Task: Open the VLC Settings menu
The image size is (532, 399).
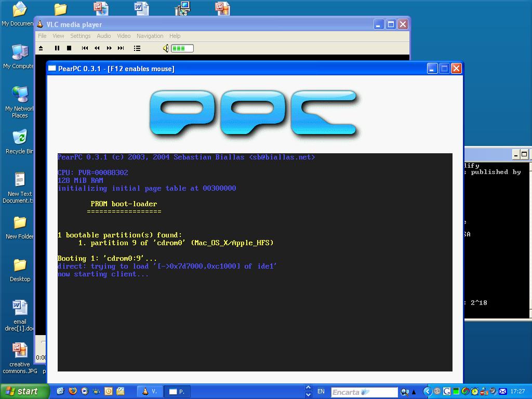Action: pyautogui.click(x=81, y=36)
